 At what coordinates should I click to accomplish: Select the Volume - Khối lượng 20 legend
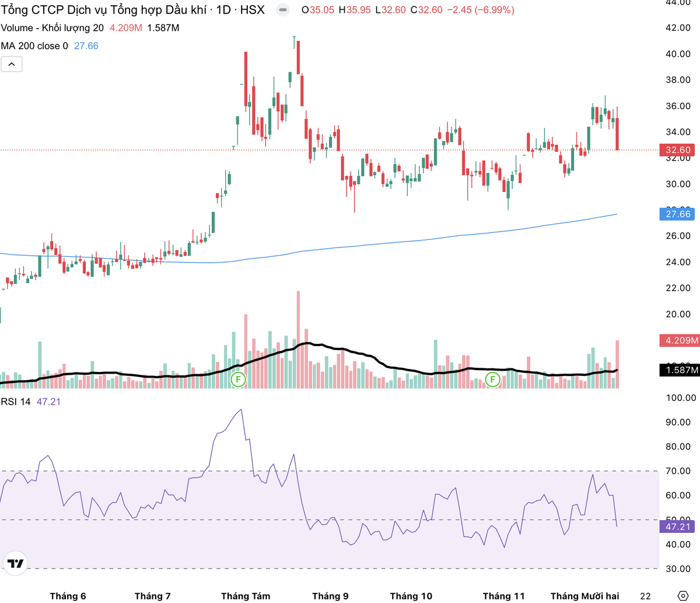tap(52, 28)
